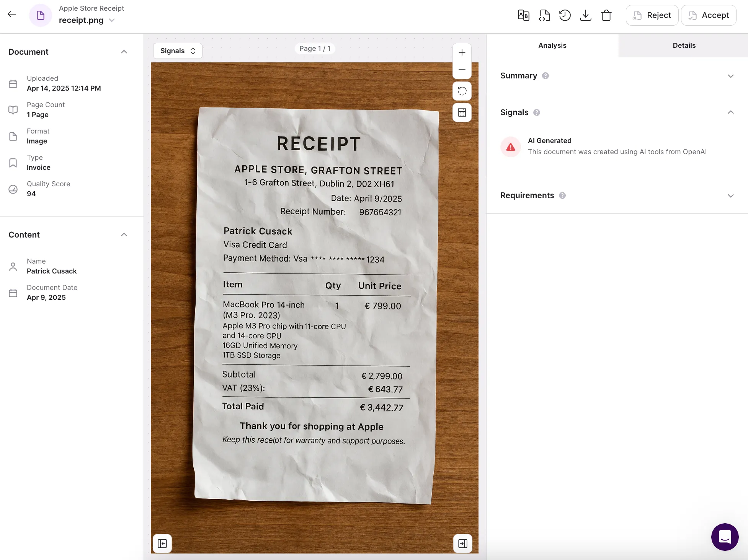Rotate the receipt image

coord(462,91)
